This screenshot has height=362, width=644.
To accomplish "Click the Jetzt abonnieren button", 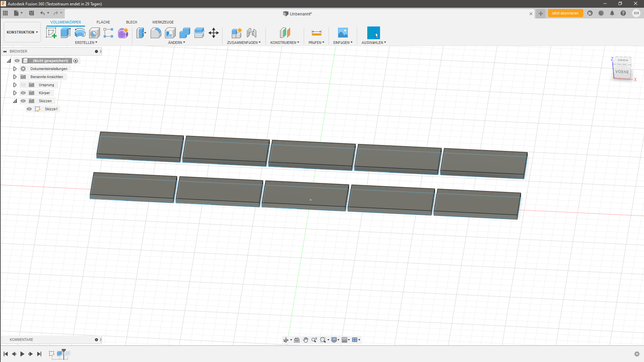I will (x=565, y=13).
